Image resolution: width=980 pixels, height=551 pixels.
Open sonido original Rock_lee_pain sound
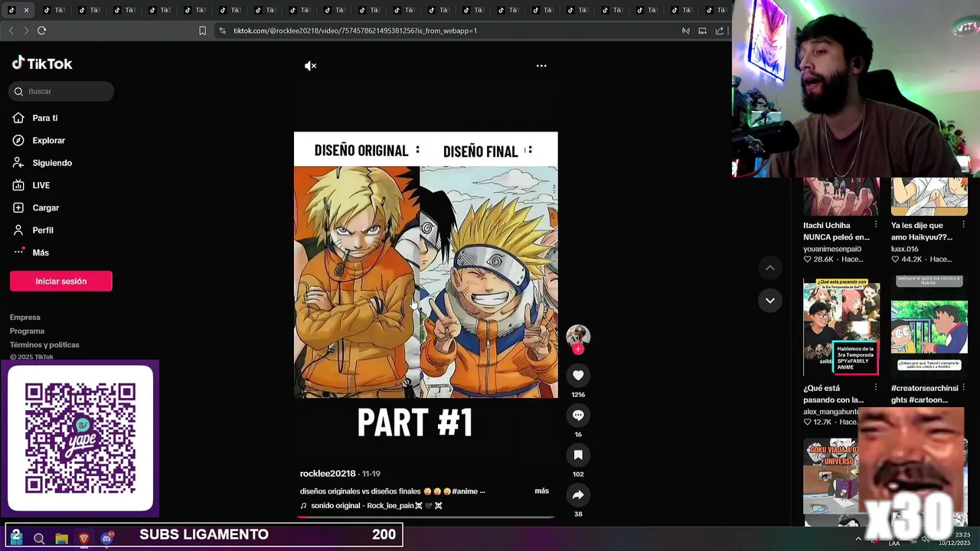click(x=377, y=506)
